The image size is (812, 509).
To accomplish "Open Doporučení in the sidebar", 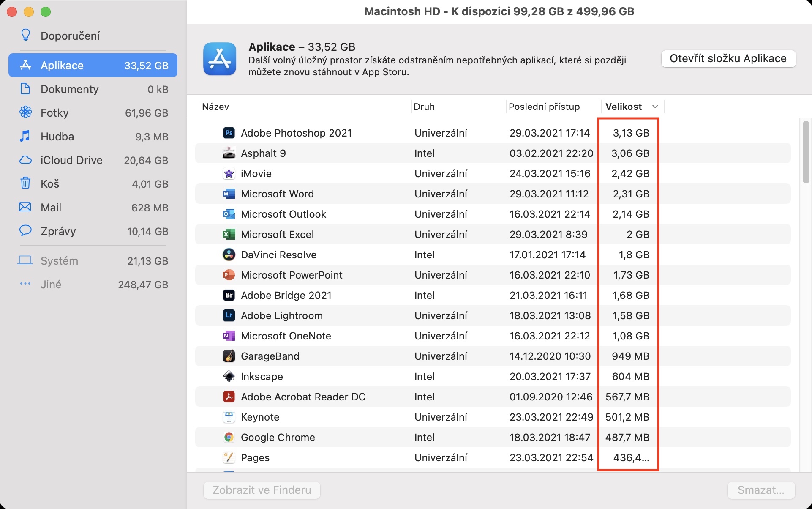I will [x=70, y=36].
